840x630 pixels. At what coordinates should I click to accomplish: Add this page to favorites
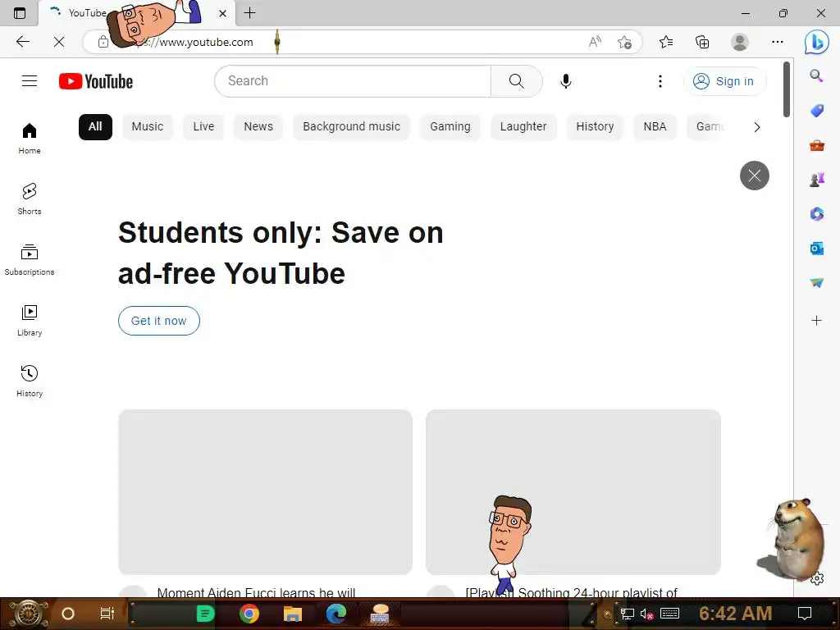[x=624, y=42]
